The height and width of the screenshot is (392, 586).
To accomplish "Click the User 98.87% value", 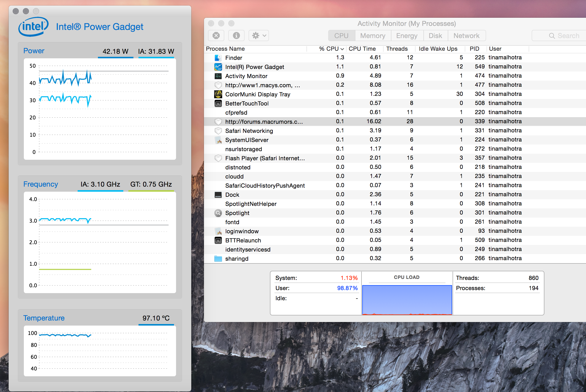I will pos(347,288).
